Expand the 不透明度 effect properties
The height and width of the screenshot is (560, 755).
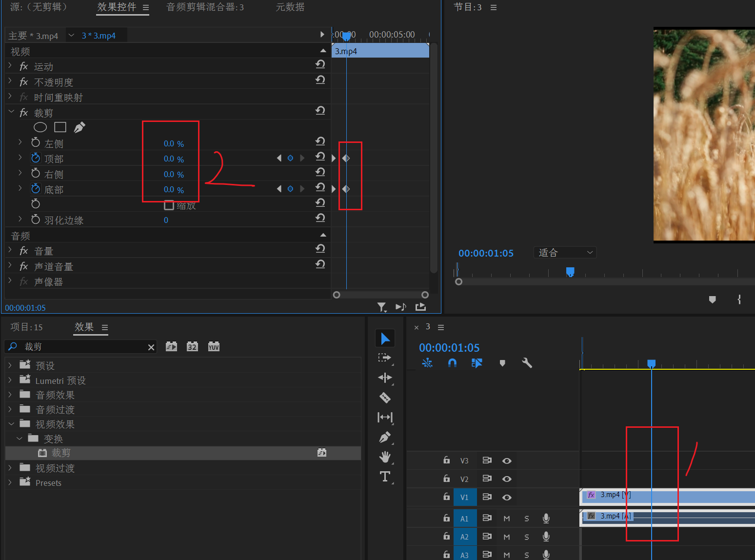[x=10, y=81]
